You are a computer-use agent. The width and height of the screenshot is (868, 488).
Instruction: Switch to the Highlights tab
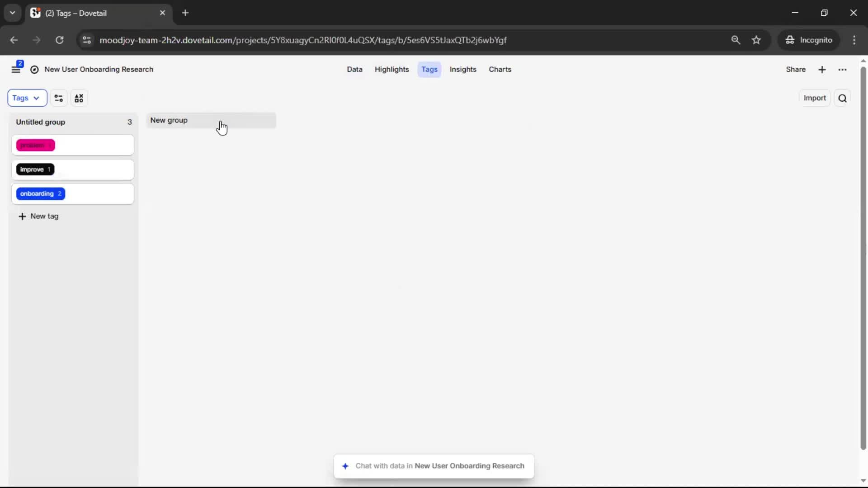pyautogui.click(x=392, y=70)
